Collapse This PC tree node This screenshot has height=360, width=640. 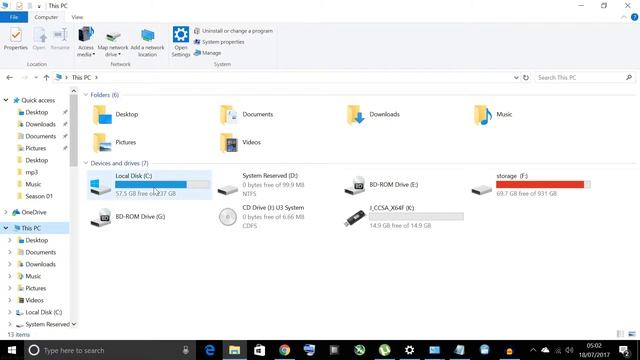pos(6,228)
